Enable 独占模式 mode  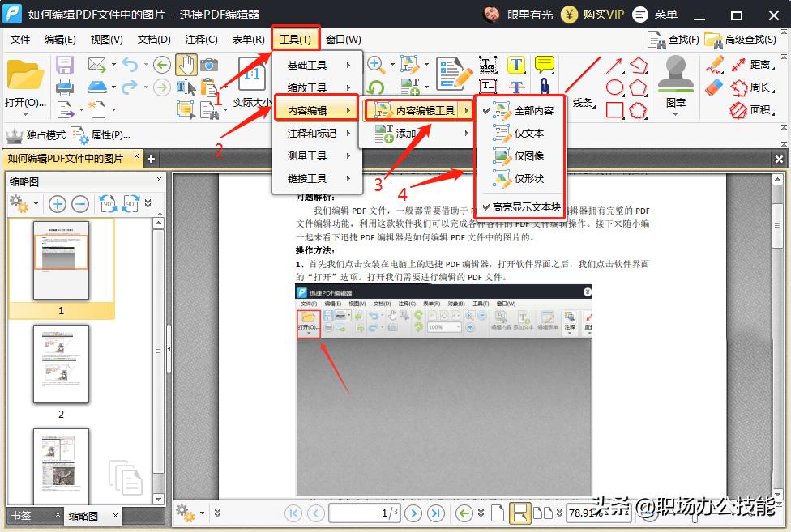[x=36, y=135]
